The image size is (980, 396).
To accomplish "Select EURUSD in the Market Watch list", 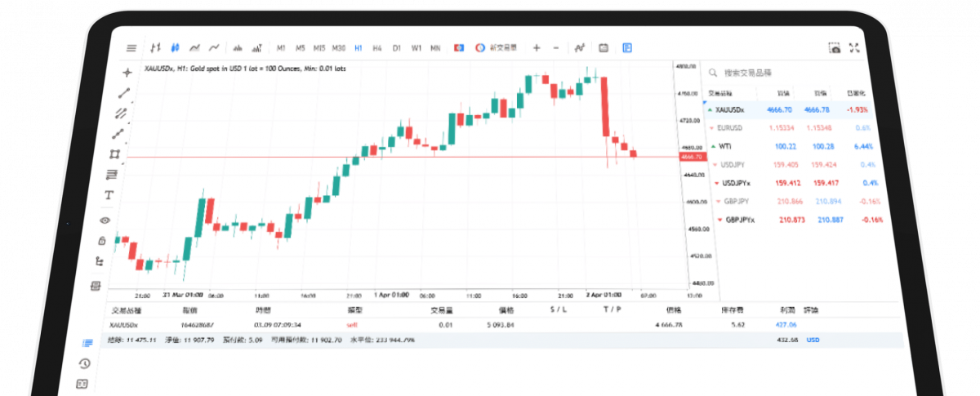I will point(793,127).
